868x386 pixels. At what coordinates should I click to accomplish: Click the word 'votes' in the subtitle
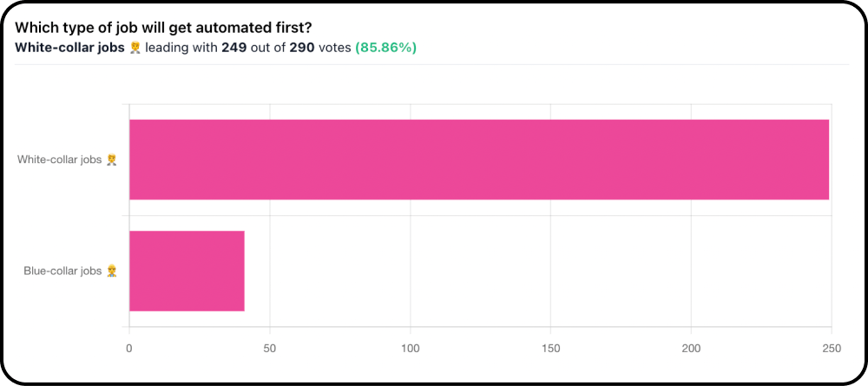pos(334,48)
